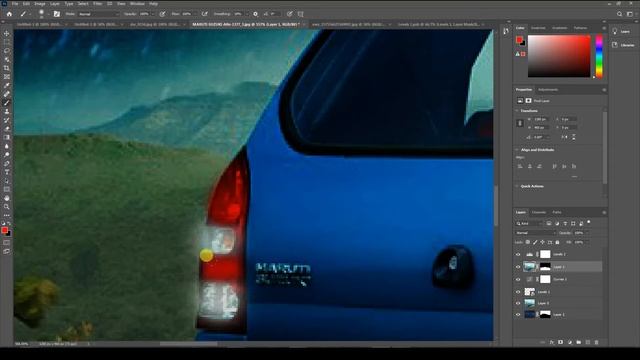640x360 pixels.
Task: Lock all with the padlock icon
Action: tap(557, 242)
